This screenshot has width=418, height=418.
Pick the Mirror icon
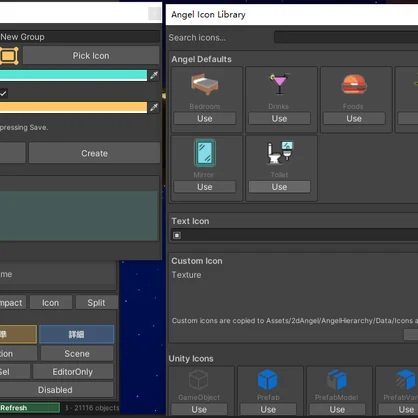pyautogui.click(x=204, y=153)
